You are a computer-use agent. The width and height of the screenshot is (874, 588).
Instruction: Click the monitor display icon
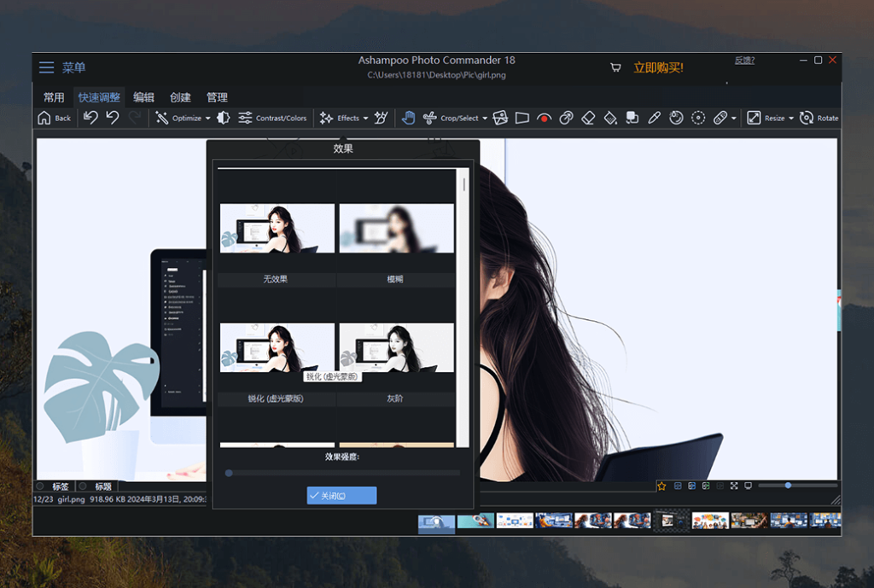pos(748,486)
